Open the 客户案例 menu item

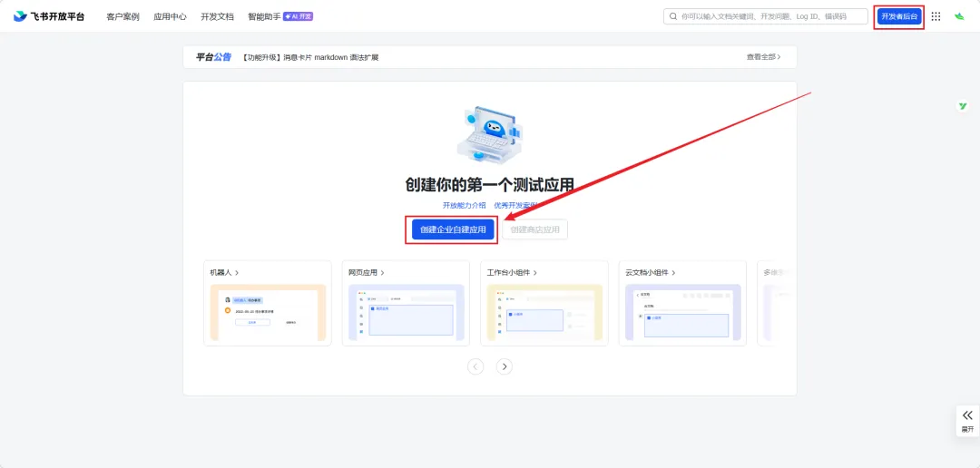click(122, 17)
